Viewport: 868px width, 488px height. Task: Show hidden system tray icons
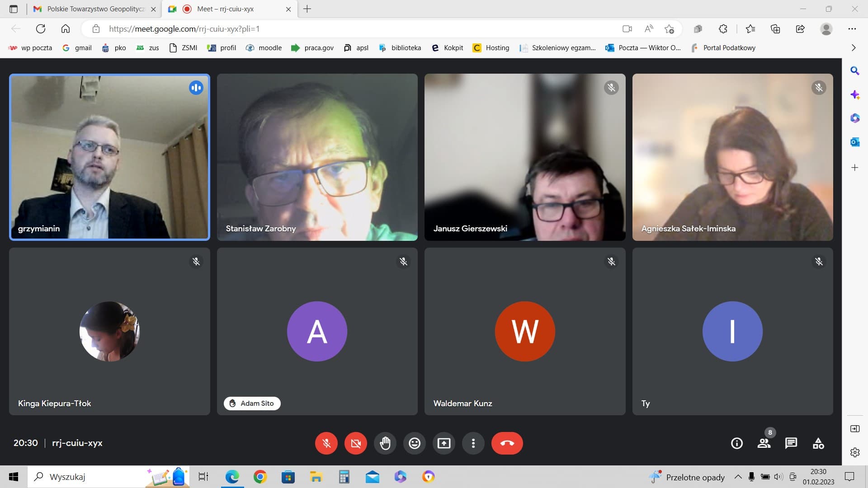click(738, 477)
